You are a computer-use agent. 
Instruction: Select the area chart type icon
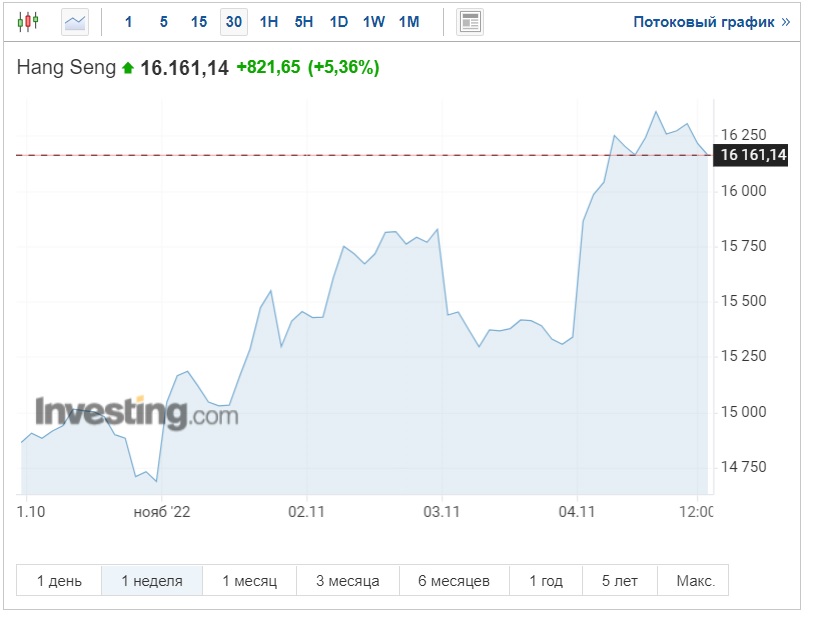[x=75, y=21]
